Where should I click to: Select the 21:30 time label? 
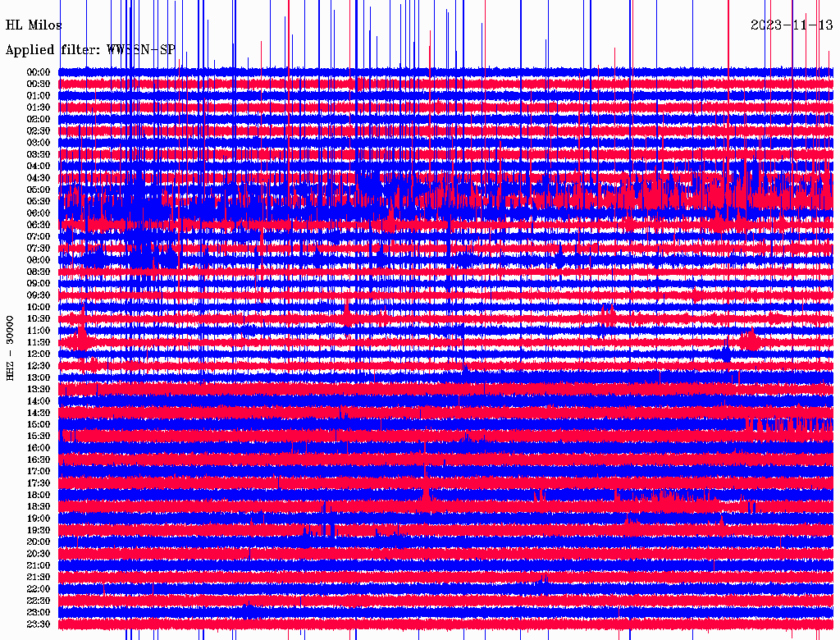coord(39,577)
